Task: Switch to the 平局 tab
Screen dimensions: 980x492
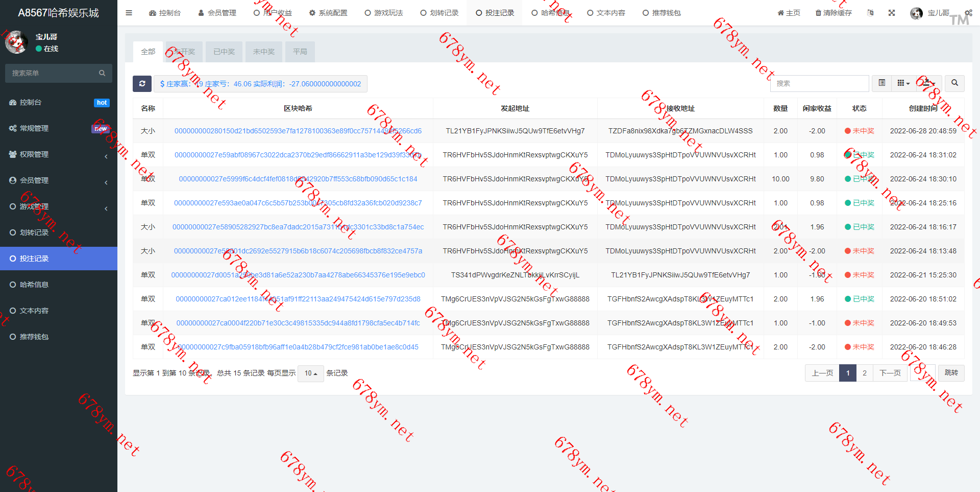Action: 300,52
